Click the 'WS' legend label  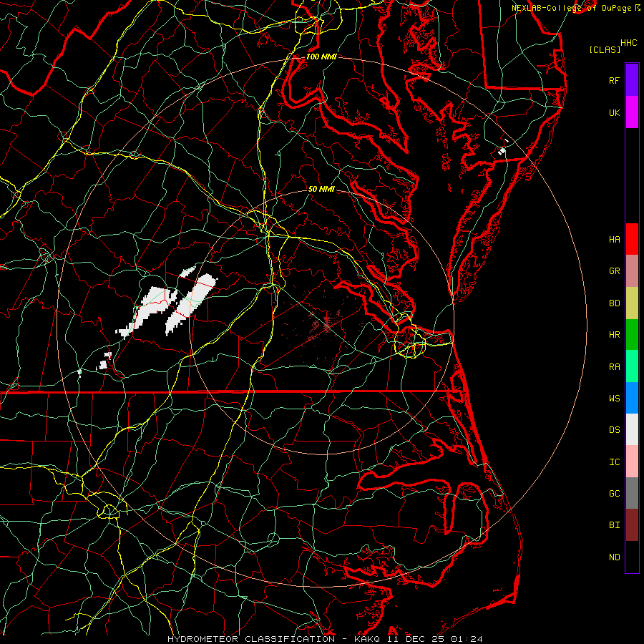tap(614, 399)
